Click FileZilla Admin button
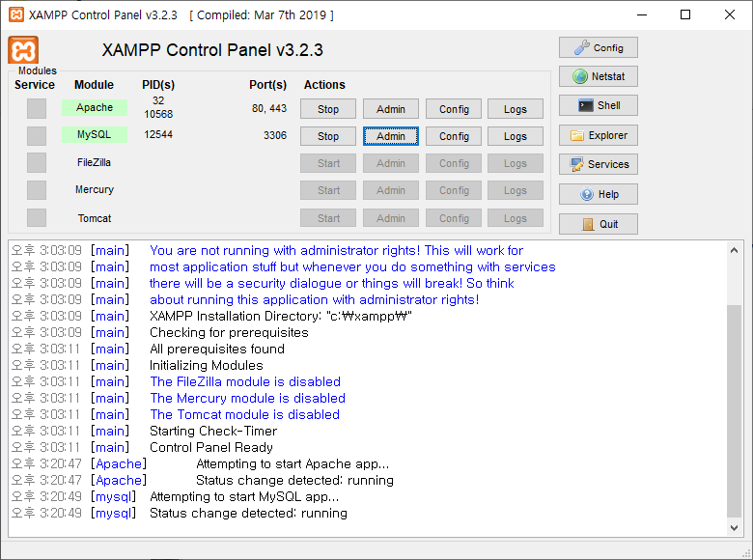The image size is (753, 560). point(391,163)
